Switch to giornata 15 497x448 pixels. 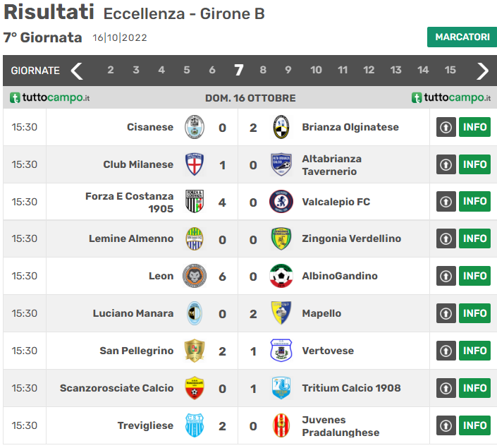[450, 71]
